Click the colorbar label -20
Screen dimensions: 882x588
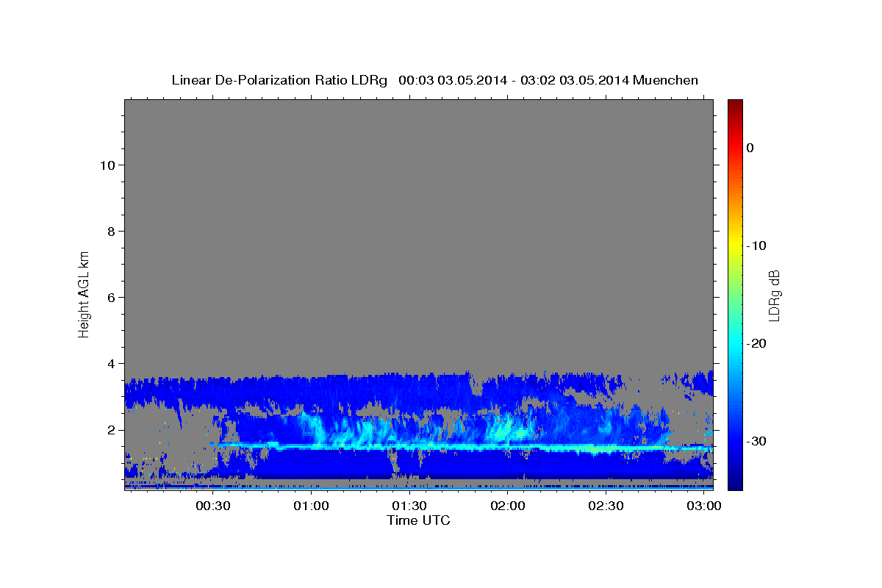tap(756, 343)
